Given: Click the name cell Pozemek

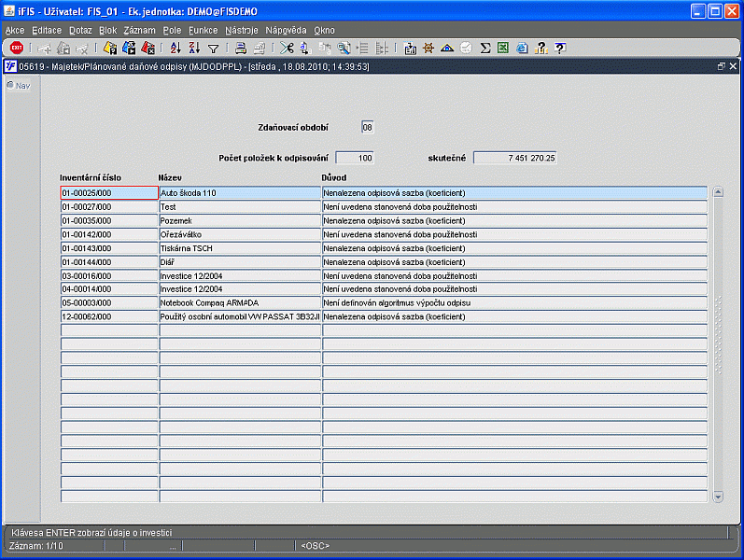Looking at the screenshot, I should tap(240, 220).
